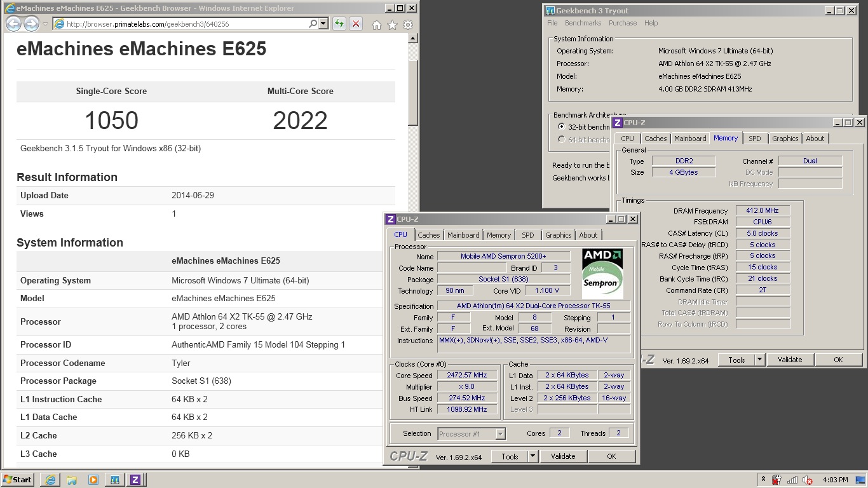Screen dimensions: 868x488
Task: Click the power plug tray icon
Action: [776, 480]
